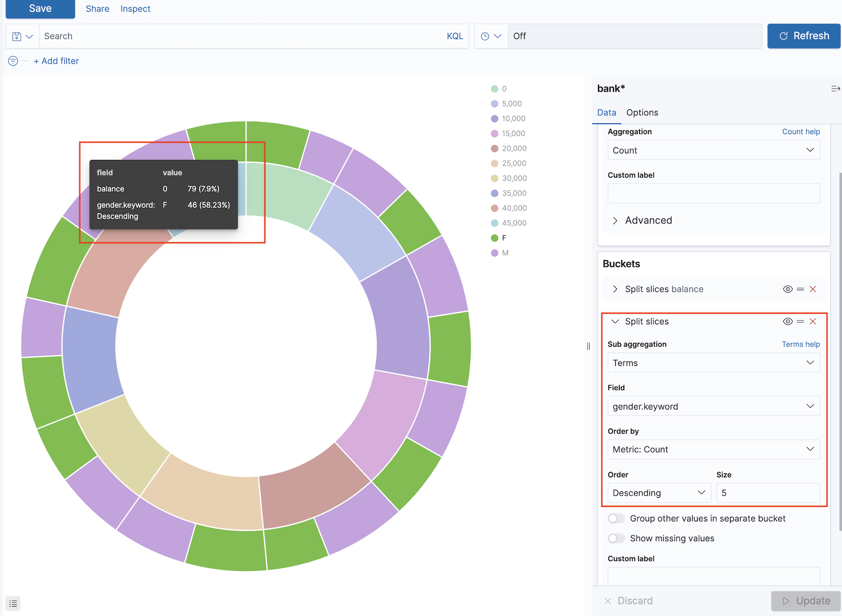Click the editor panel vertical scrollbar
Viewport: 842px width, 616px height.
click(840, 352)
